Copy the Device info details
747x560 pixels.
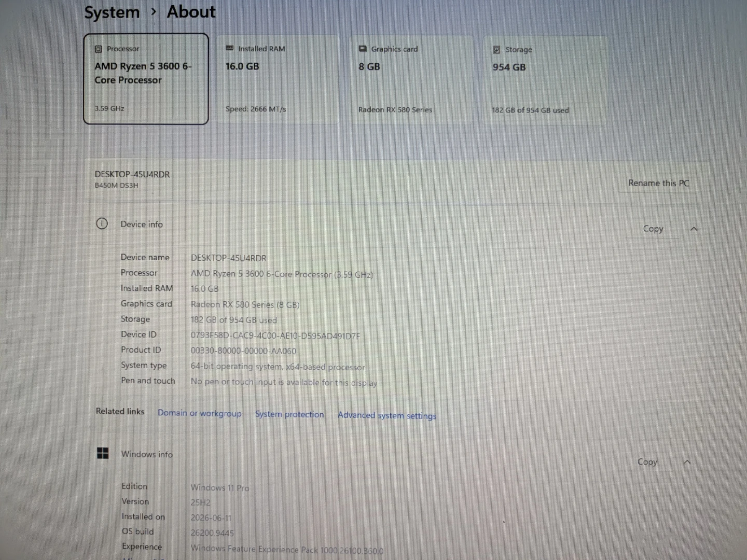tap(653, 229)
